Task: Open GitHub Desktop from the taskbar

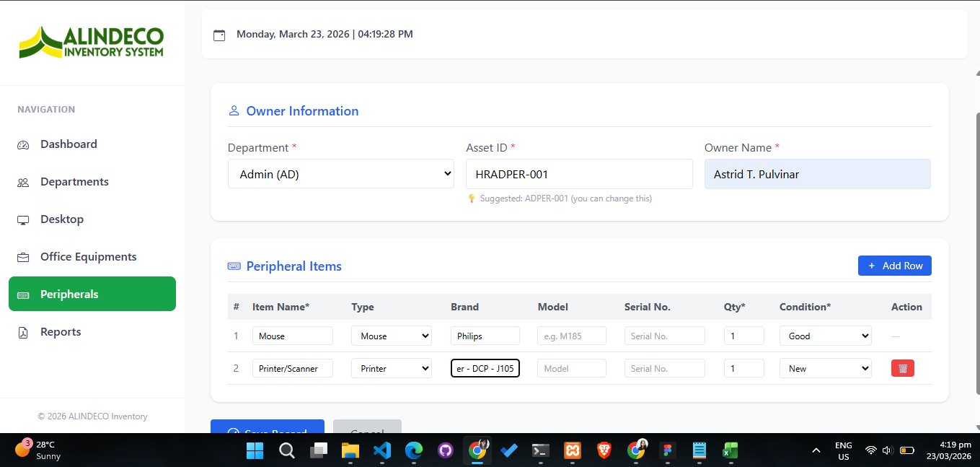Action: [x=446, y=450]
